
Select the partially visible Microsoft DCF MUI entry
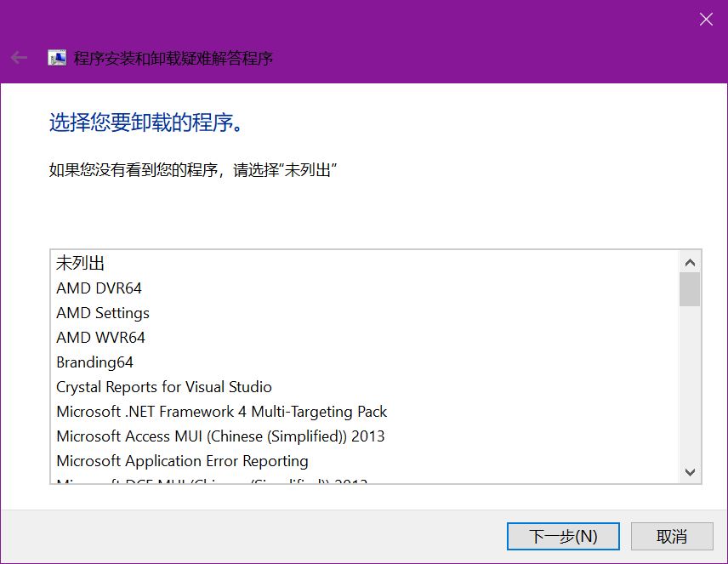point(212,481)
